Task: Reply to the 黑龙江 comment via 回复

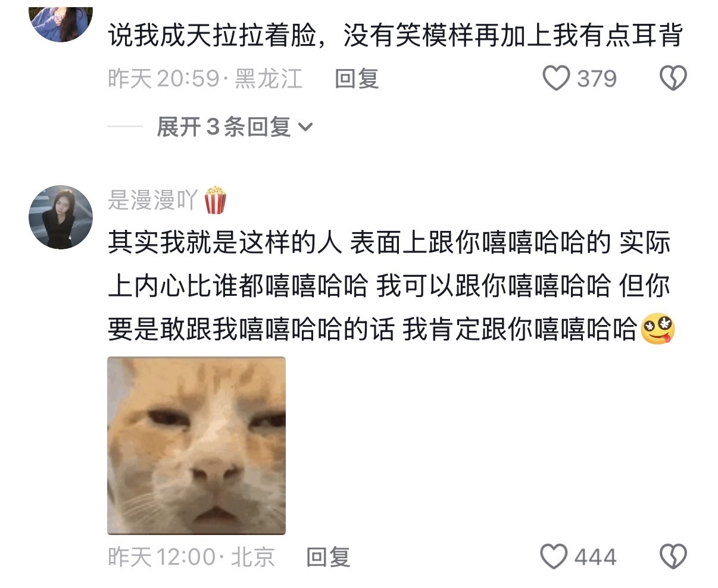Action: (356, 79)
